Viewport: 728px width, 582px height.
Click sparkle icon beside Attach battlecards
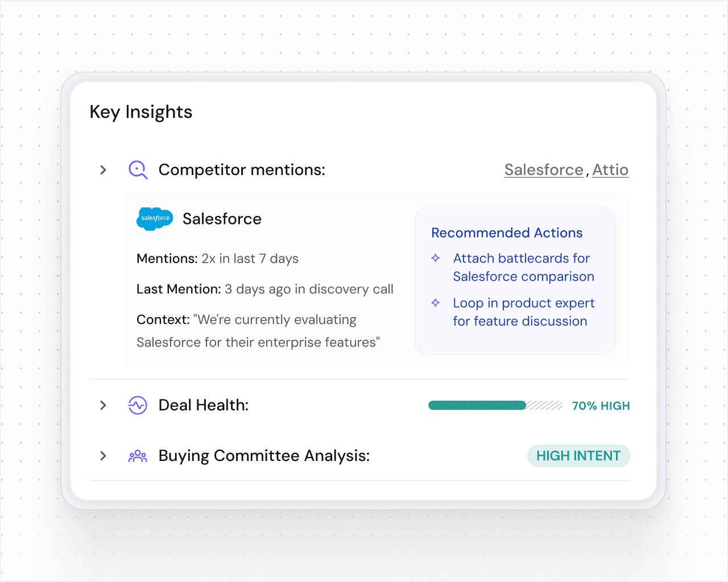pyautogui.click(x=436, y=258)
